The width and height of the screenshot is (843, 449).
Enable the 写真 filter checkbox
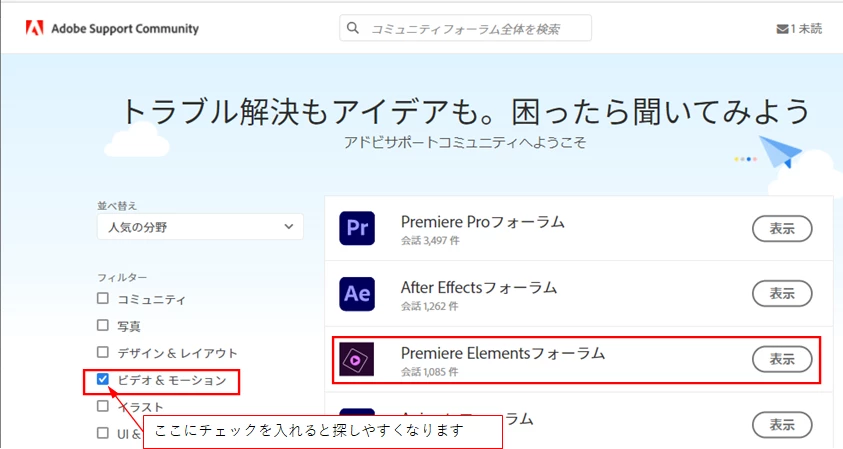pyautogui.click(x=103, y=325)
